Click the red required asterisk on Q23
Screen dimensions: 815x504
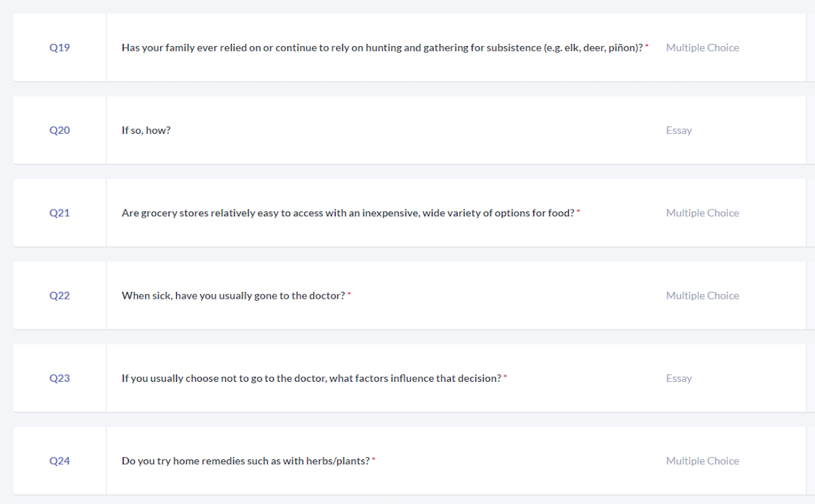click(x=505, y=377)
